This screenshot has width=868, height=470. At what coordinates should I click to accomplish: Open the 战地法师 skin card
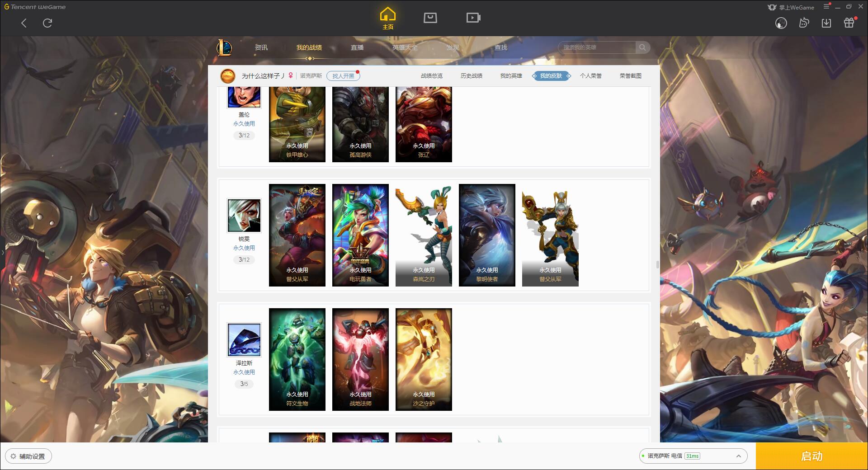[360, 359]
